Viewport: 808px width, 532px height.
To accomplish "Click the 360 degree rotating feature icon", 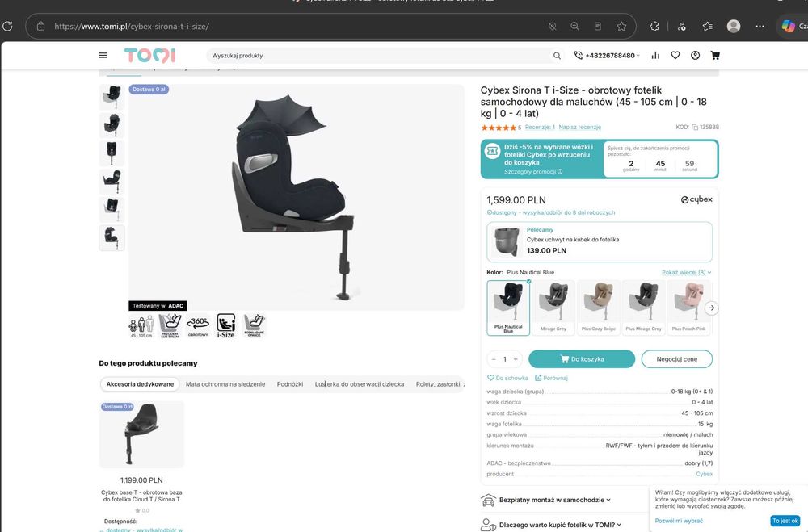I will click(198, 325).
